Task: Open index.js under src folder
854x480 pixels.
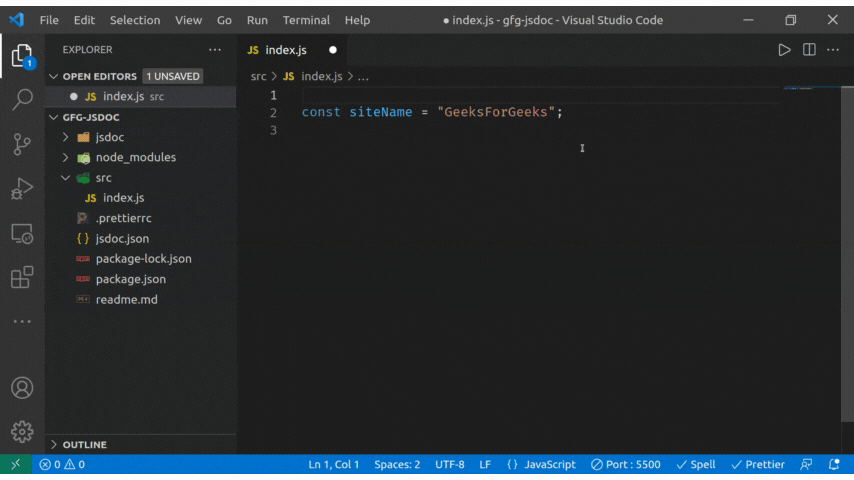Action: tap(141, 198)
